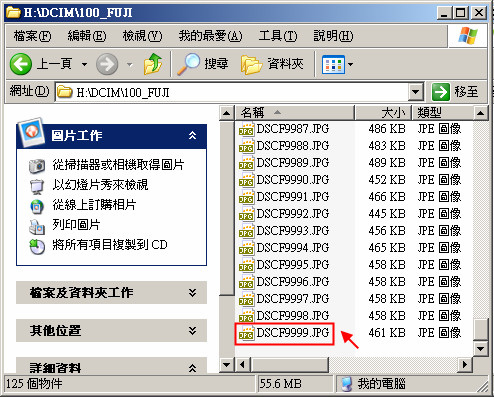Open the 編輯(E) menu
This screenshot has width=494, height=397.
coord(87,36)
